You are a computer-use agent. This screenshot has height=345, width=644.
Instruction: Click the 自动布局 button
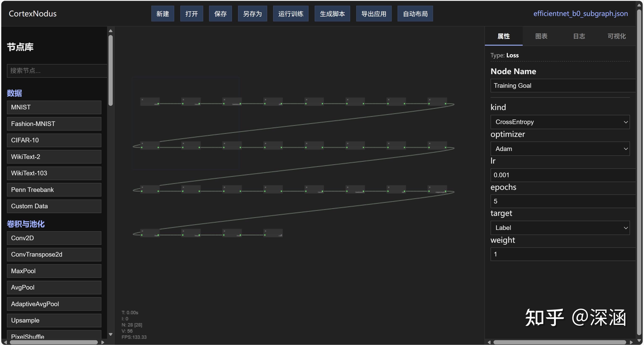click(x=415, y=14)
